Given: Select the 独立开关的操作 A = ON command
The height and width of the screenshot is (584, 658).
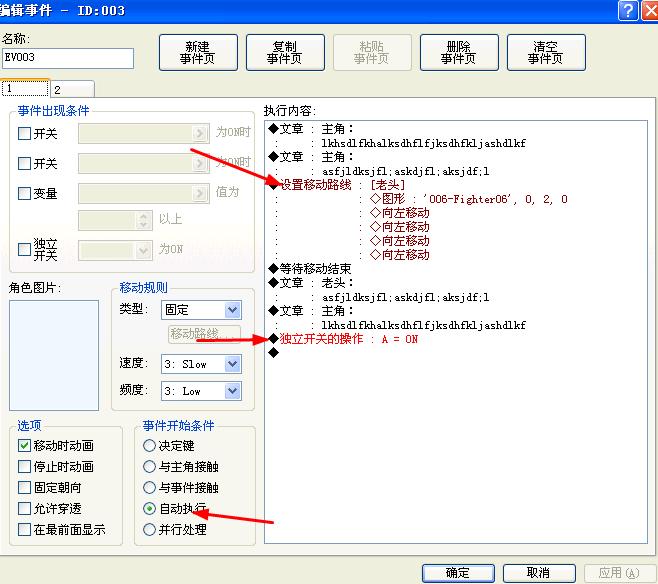Looking at the screenshot, I should pyautogui.click(x=343, y=339).
